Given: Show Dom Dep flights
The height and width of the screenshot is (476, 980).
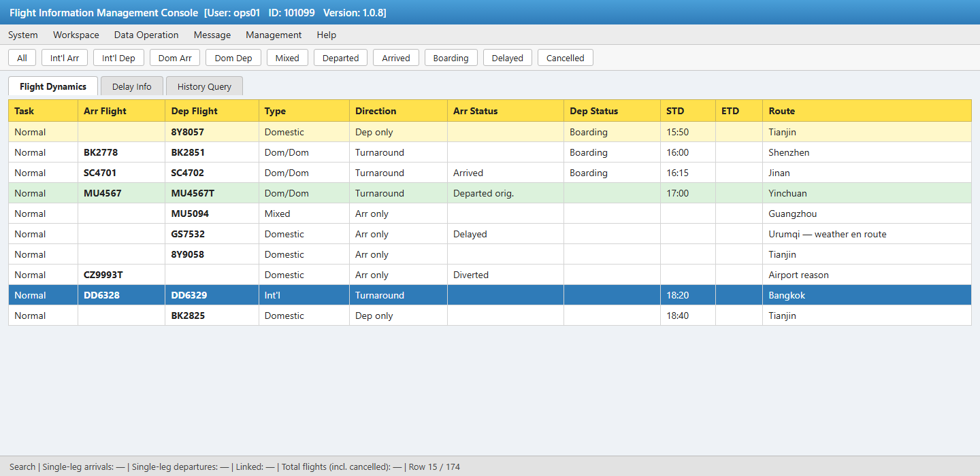Looking at the screenshot, I should tap(233, 58).
